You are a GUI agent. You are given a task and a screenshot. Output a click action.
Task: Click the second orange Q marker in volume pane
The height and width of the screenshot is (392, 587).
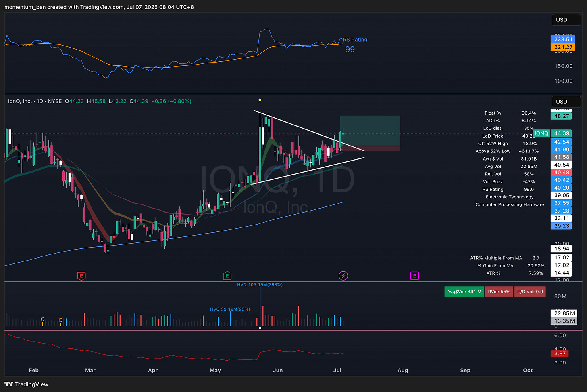(x=61, y=320)
